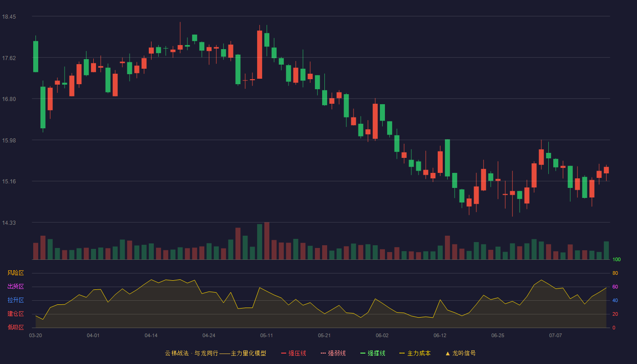Click the 80 indicator scale value
The image size is (637, 364).
[615, 273]
